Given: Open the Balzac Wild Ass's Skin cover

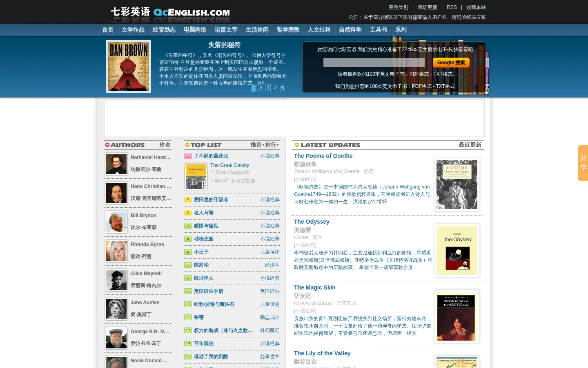Looking at the screenshot, I should pos(457,316).
